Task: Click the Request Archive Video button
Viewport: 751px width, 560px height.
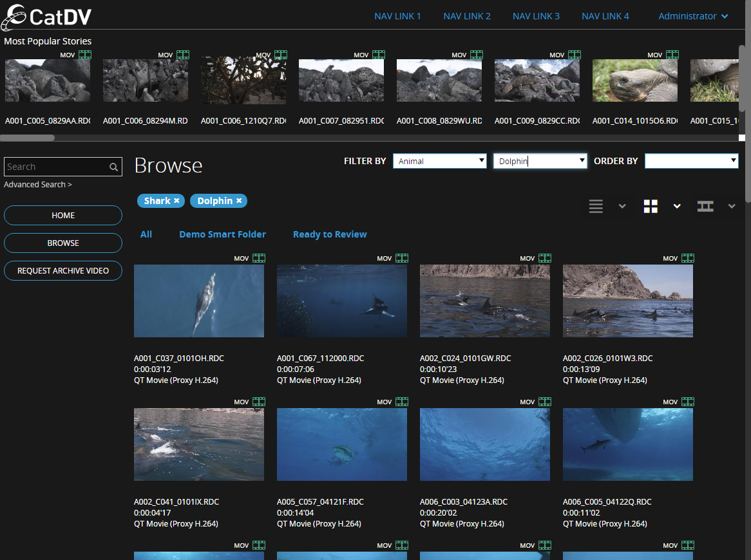Action: point(63,271)
